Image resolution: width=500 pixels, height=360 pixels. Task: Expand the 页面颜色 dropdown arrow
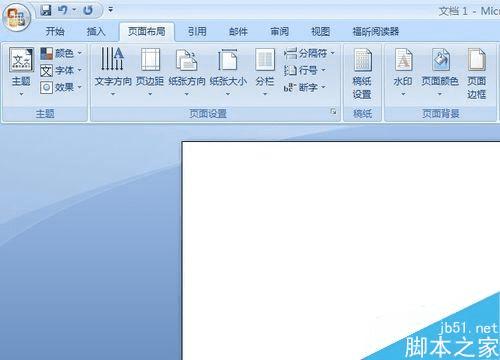[440, 94]
